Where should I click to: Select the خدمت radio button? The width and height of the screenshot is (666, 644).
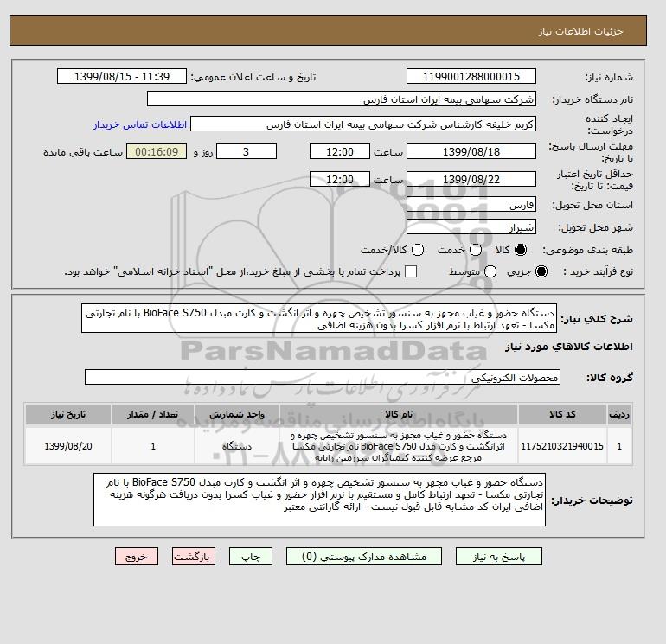click(476, 250)
